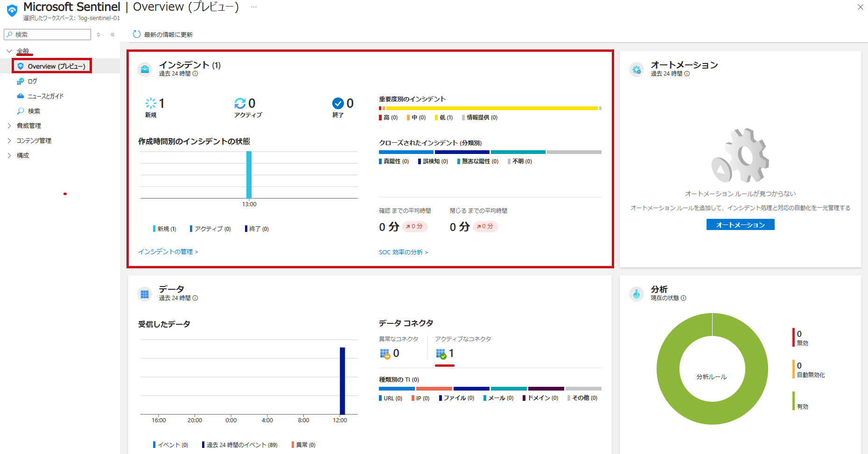Close the Sentinel Overview blade
The height and width of the screenshot is (454, 868).
tap(860, 7)
